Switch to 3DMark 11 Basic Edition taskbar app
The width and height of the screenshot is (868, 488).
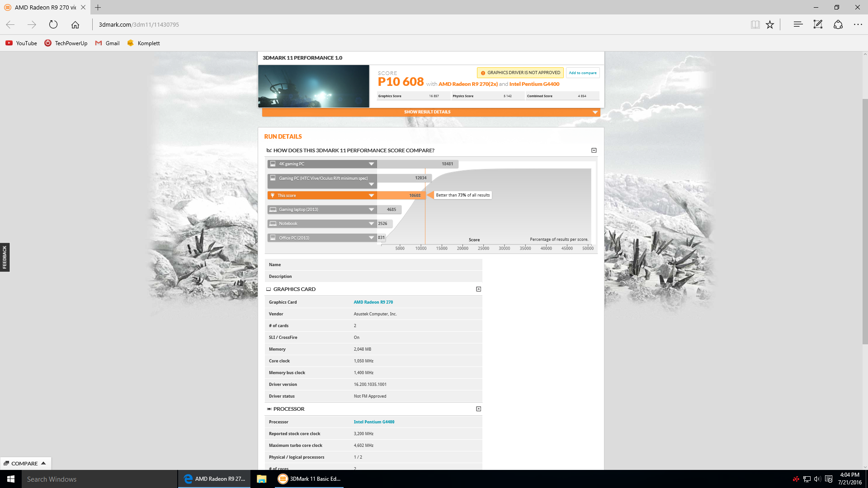(x=309, y=479)
